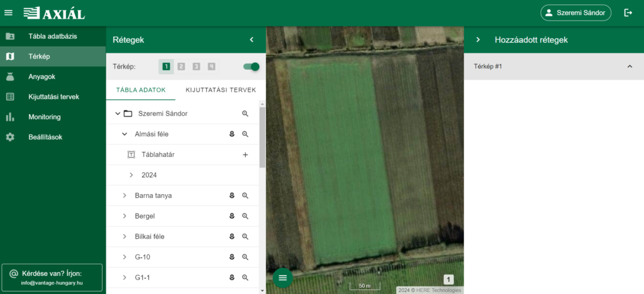
Task: Toggle the Térkép multi-map switch
Action: point(251,67)
